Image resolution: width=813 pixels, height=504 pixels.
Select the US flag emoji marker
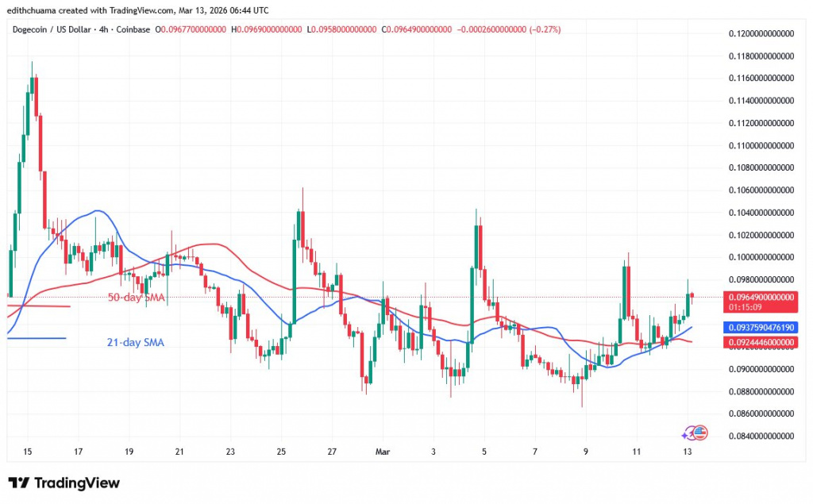pyautogui.click(x=699, y=432)
